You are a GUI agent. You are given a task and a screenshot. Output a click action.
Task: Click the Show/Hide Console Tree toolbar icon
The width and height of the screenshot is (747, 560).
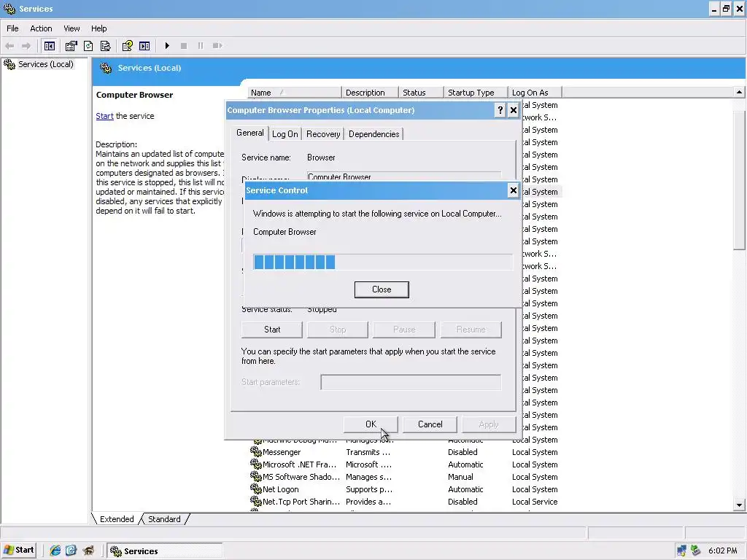click(x=49, y=46)
